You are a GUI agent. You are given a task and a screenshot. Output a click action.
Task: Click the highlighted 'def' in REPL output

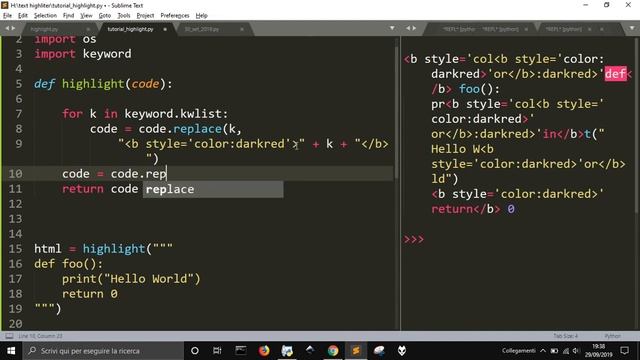(615, 74)
